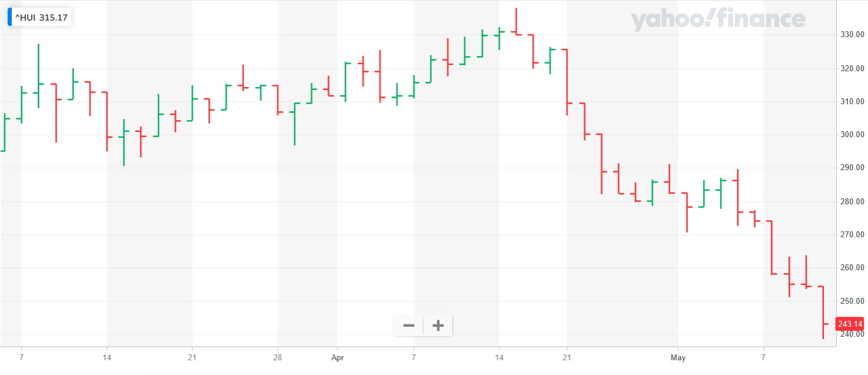Click the 240.00 price axis label
This screenshot has width=868, height=375.
pyautogui.click(x=851, y=334)
